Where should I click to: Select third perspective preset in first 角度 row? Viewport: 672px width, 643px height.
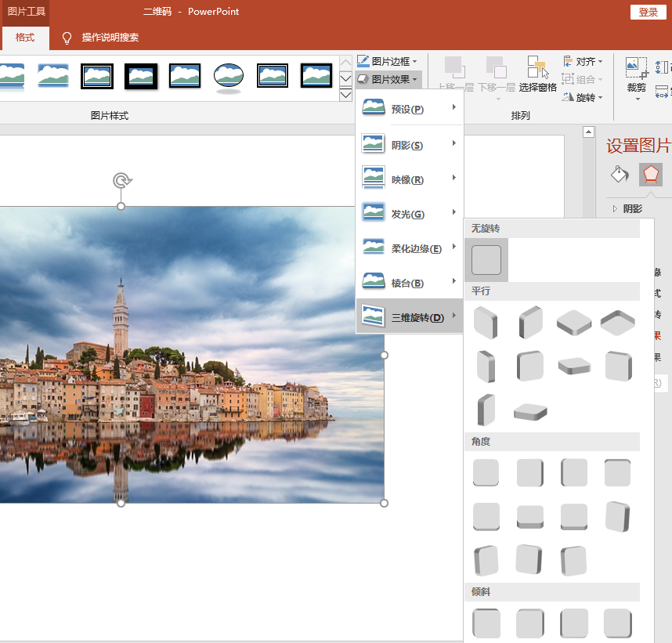click(574, 473)
